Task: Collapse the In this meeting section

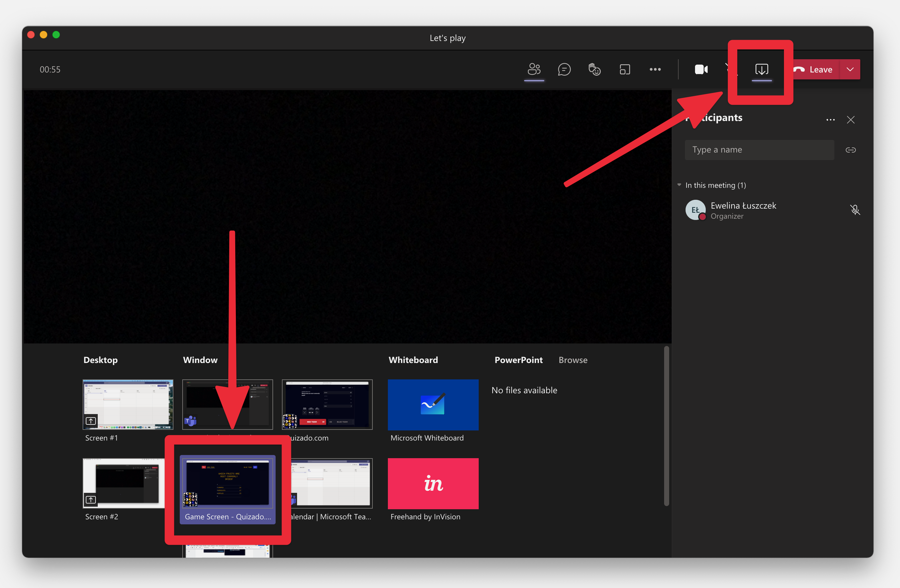Action: click(x=679, y=185)
